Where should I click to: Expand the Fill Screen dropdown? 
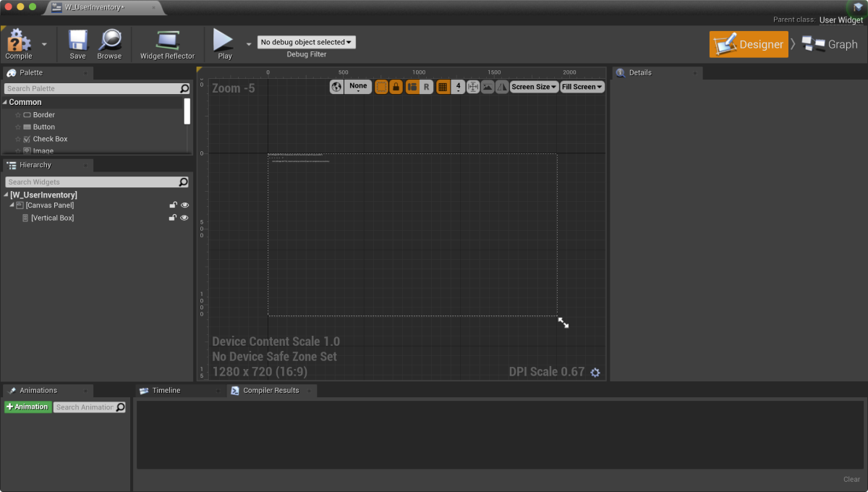point(582,87)
